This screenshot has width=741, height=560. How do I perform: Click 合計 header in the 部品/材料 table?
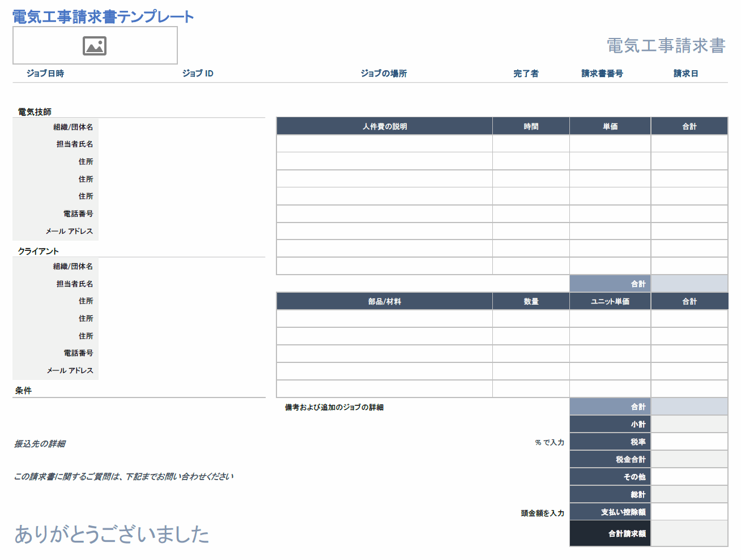(x=689, y=301)
